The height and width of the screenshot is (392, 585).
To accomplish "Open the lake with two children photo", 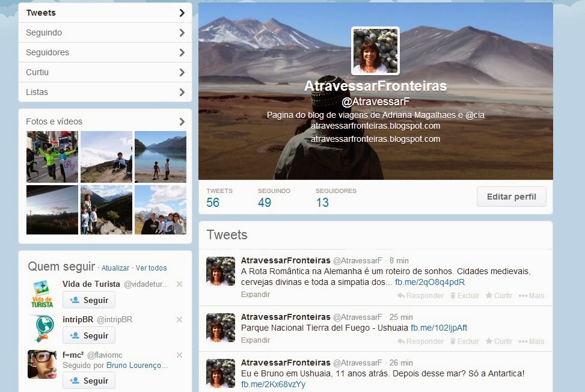I will click(x=161, y=157).
